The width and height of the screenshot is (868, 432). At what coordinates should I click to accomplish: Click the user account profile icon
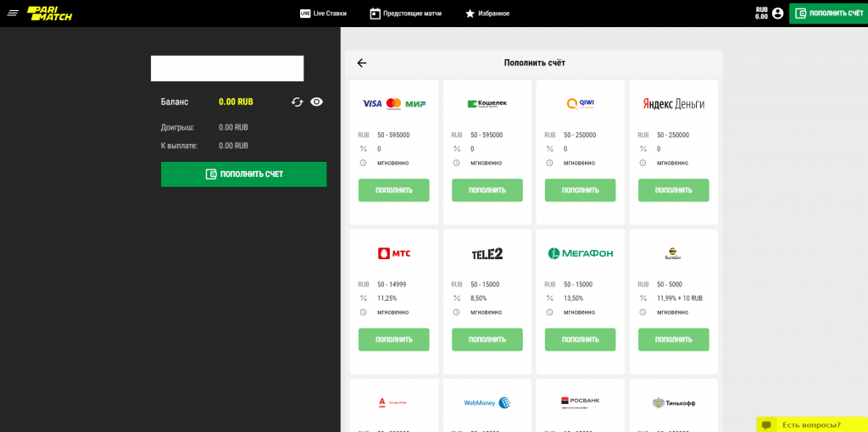pos(778,14)
